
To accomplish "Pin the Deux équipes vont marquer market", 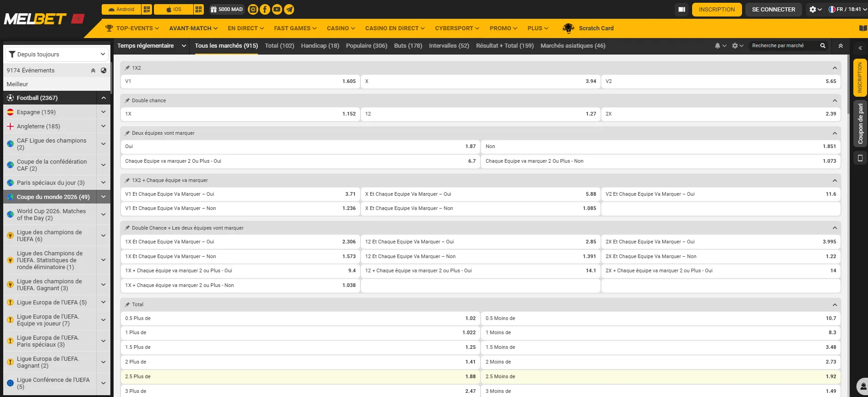I will click(127, 133).
